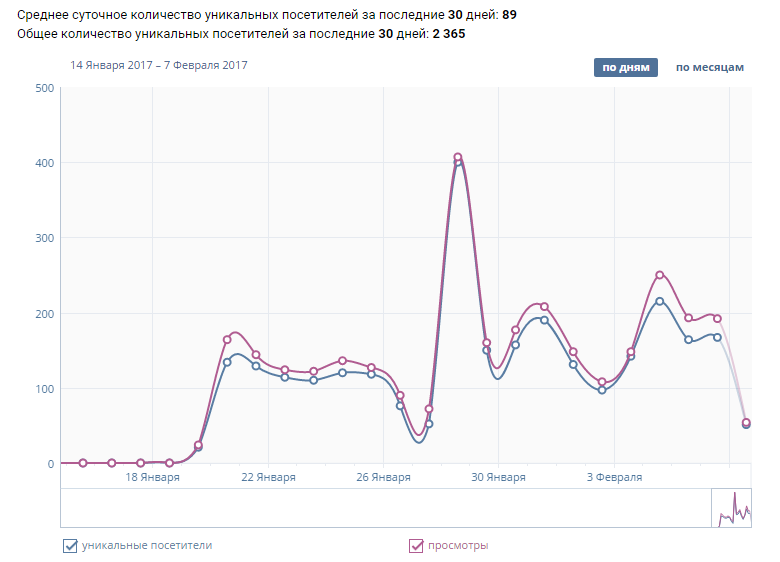
Task: Click the blue visitors point near 135
Action: 227,362
